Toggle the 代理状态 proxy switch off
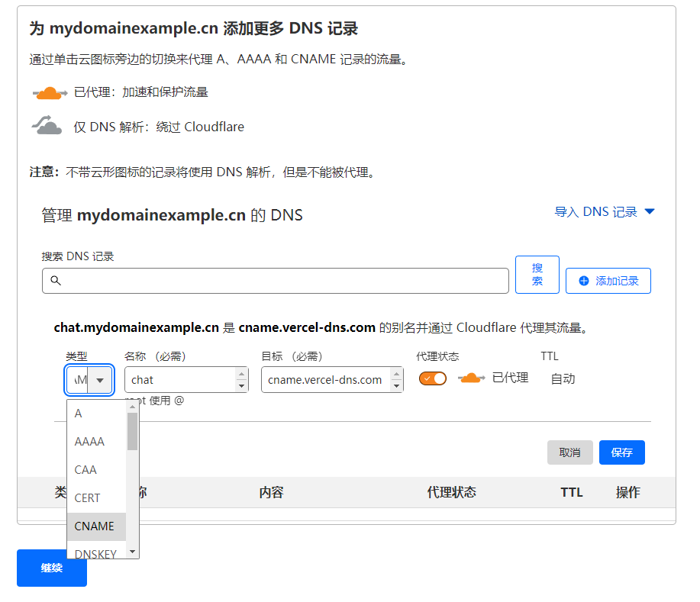 click(x=433, y=378)
